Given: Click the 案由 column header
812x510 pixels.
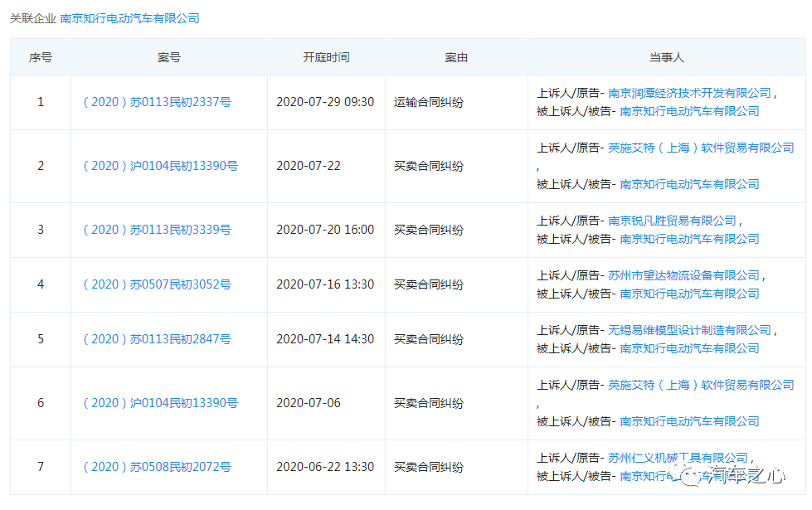Looking at the screenshot, I should 456,57.
